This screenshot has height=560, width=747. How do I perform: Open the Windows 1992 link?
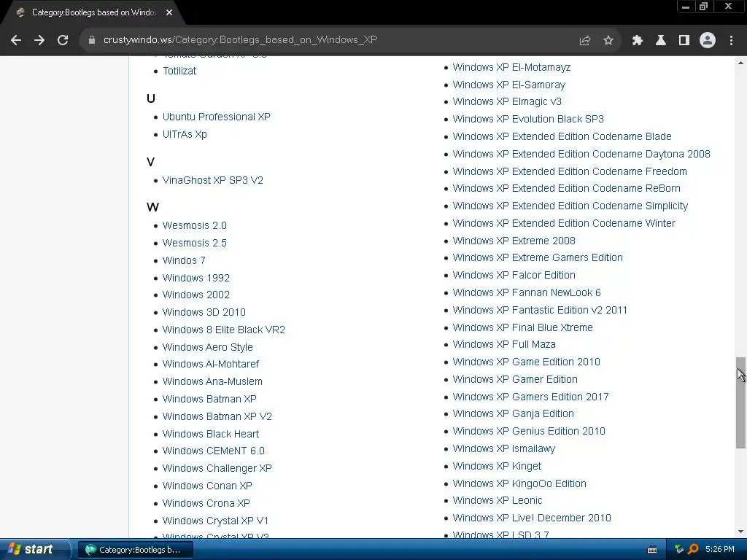(x=196, y=278)
